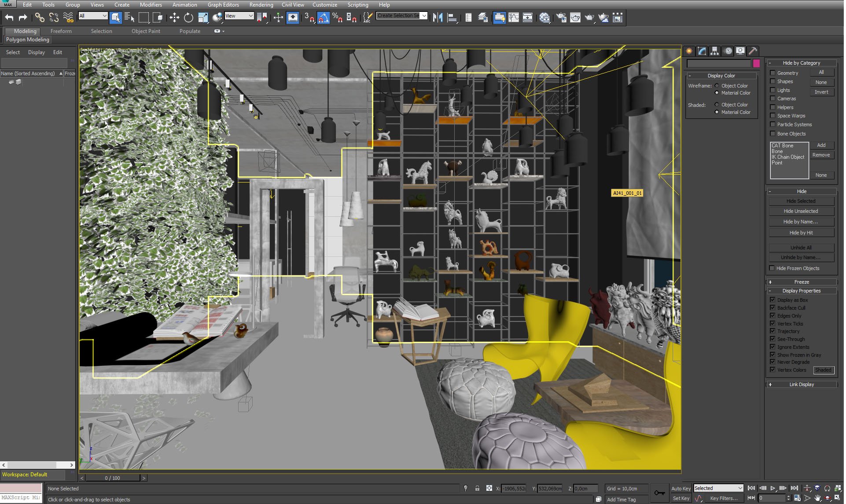Click the Hide by Name button
The height and width of the screenshot is (504, 846).
click(801, 222)
